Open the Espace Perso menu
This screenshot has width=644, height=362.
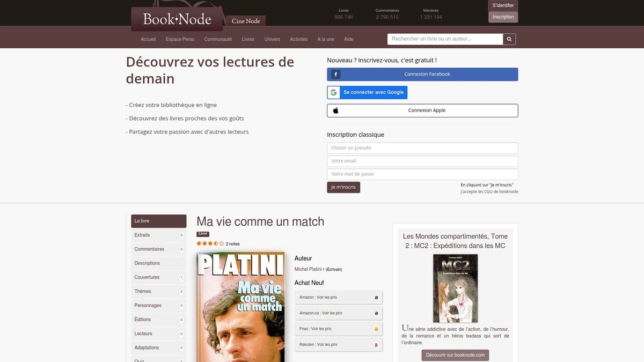180,39
